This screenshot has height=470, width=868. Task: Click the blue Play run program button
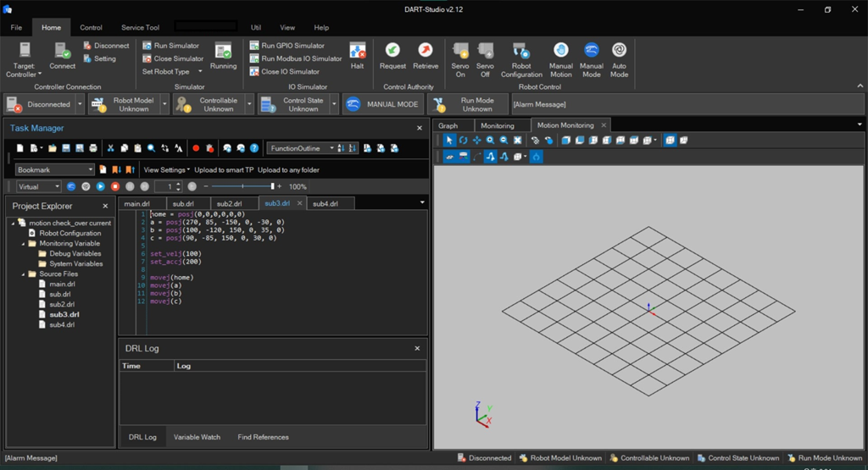click(100, 186)
